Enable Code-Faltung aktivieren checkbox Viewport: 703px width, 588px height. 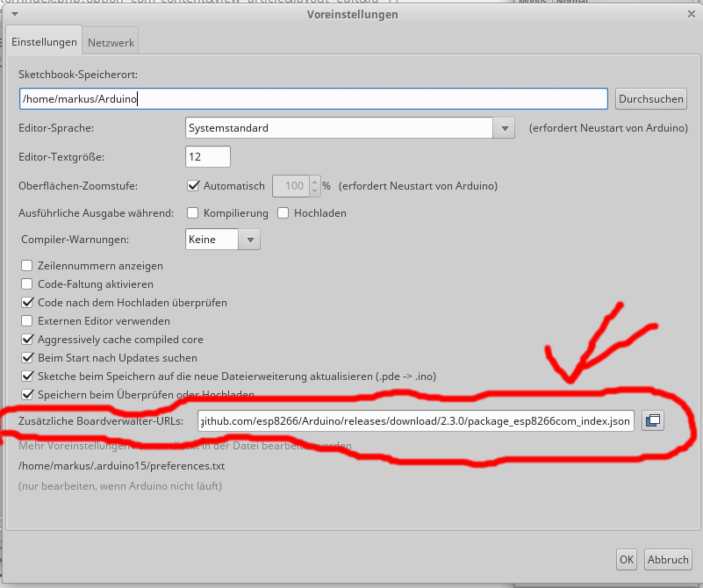(x=27, y=284)
